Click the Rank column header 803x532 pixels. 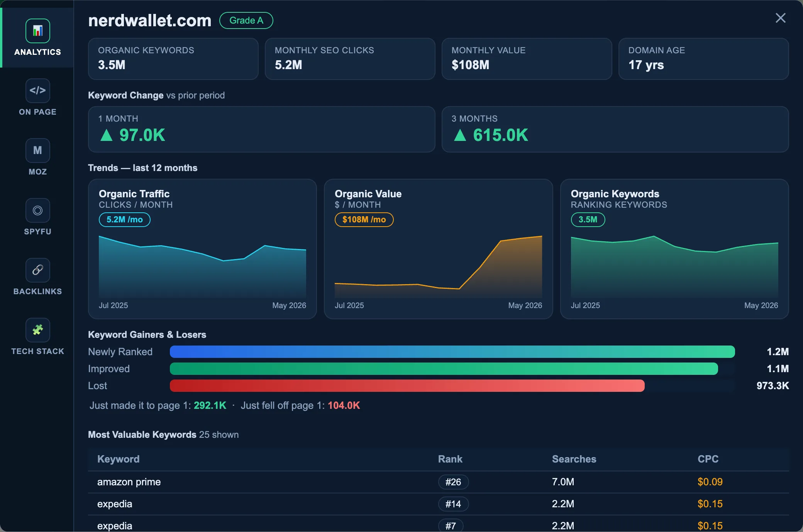(450, 459)
